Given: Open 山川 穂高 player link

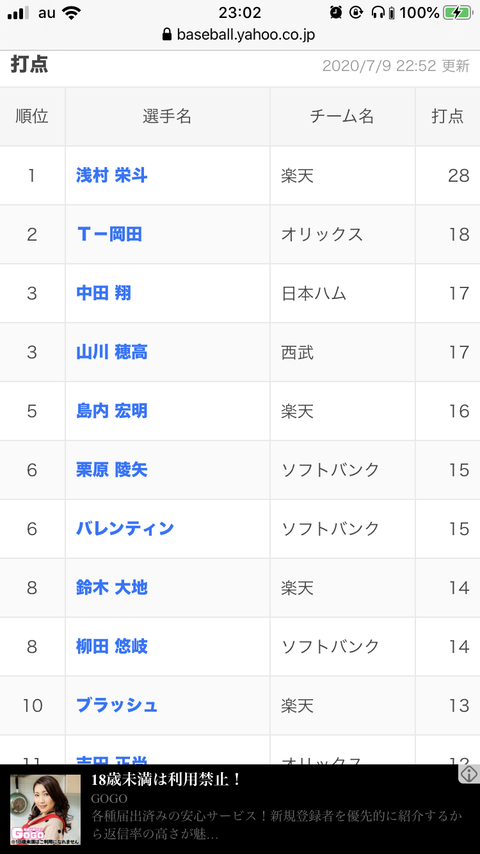Looking at the screenshot, I should (112, 352).
